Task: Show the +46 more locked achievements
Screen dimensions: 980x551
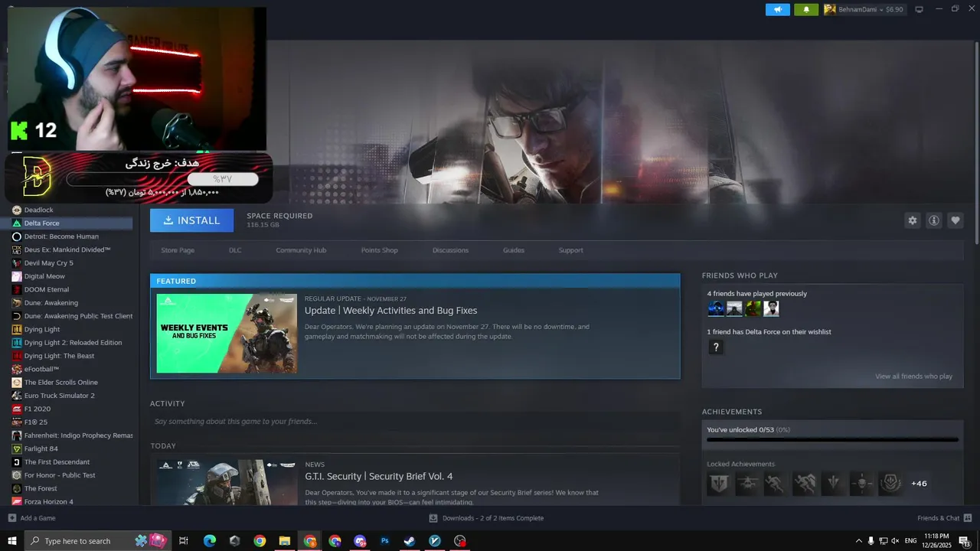Action: pos(919,484)
